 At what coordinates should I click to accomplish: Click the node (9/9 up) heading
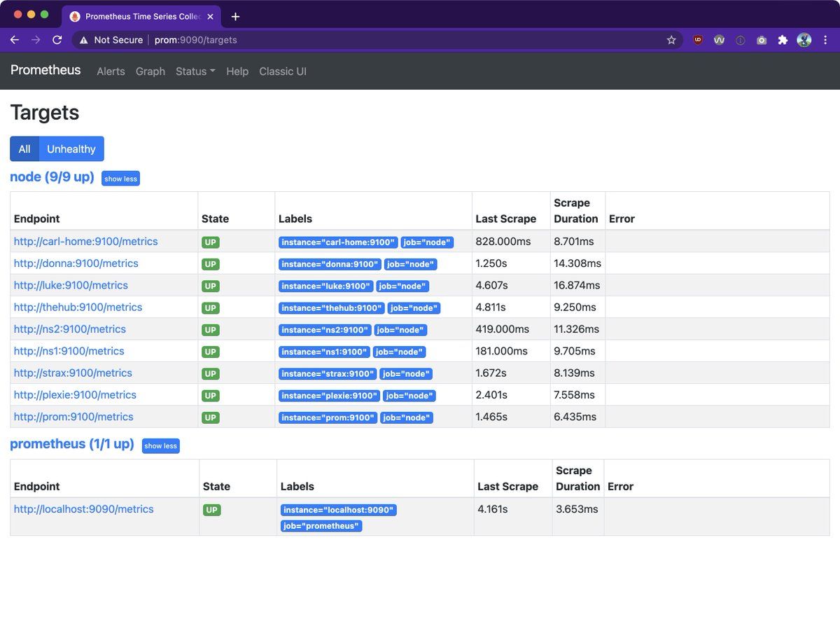tap(52, 177)
